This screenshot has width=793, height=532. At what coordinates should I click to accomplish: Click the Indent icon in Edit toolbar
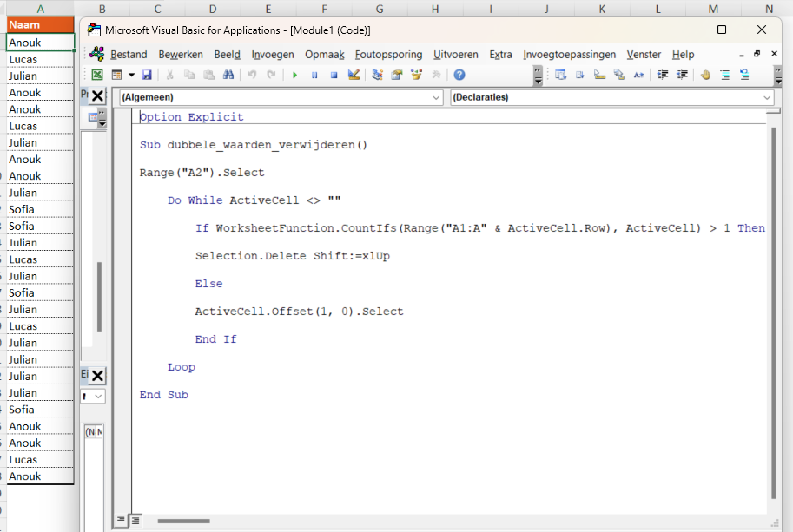point(663,75)
